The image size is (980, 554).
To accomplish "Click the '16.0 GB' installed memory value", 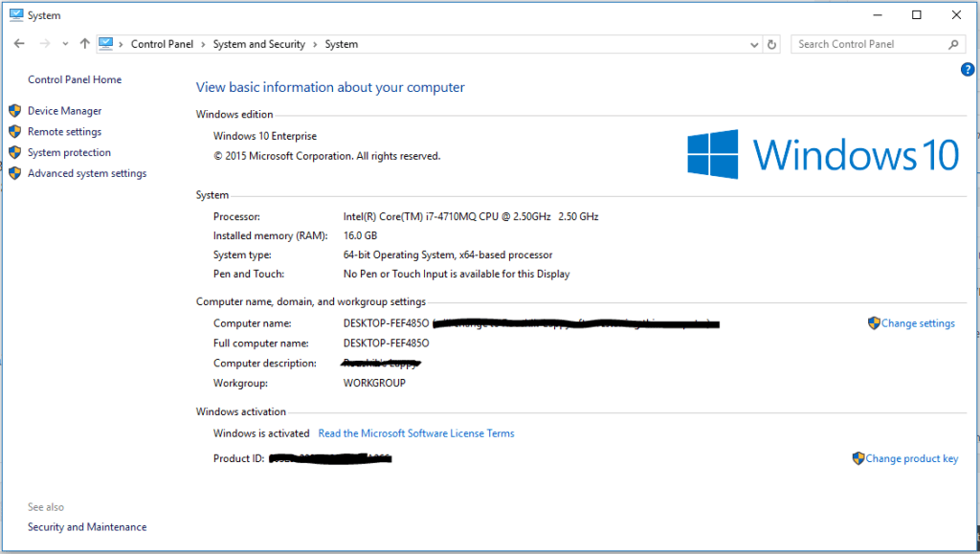I will (360, 235).
